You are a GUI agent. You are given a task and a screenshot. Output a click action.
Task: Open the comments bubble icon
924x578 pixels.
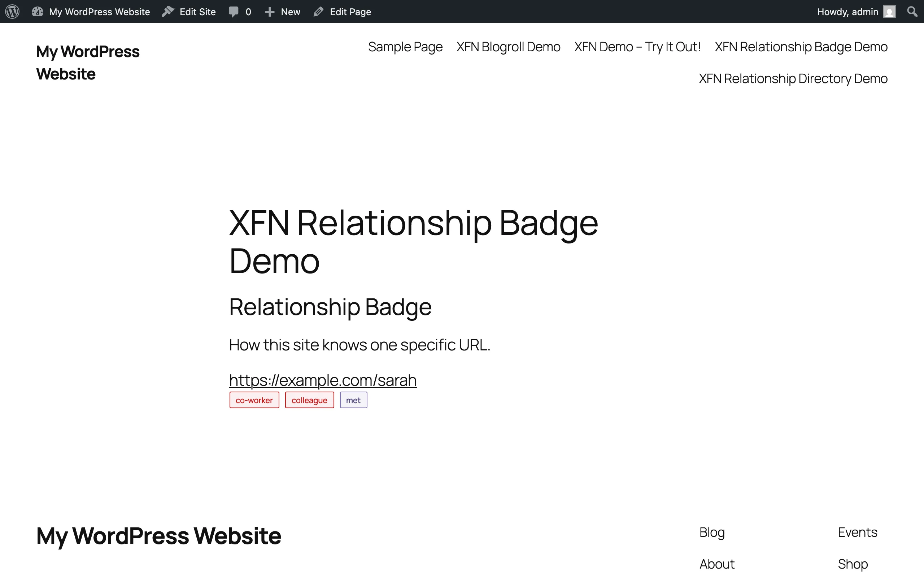pyautogui.click(x=234, y=12)
